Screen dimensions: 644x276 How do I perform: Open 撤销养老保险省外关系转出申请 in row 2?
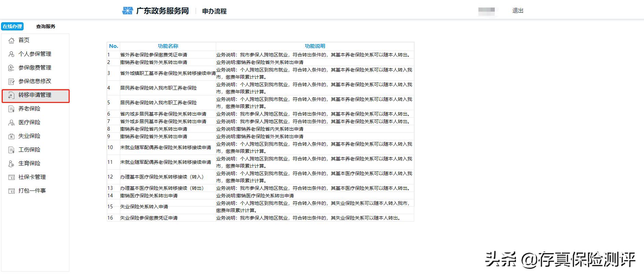[x=154, y=62]
